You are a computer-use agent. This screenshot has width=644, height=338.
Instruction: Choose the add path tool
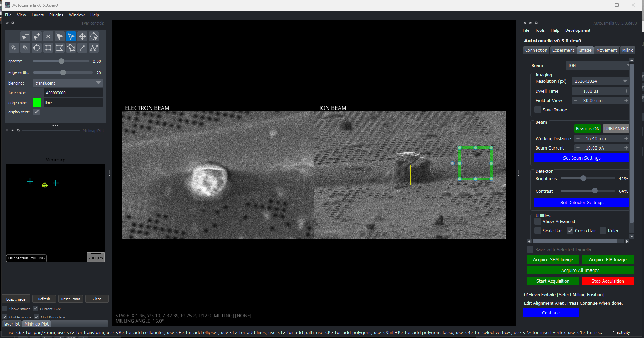[x=94, y=48]
